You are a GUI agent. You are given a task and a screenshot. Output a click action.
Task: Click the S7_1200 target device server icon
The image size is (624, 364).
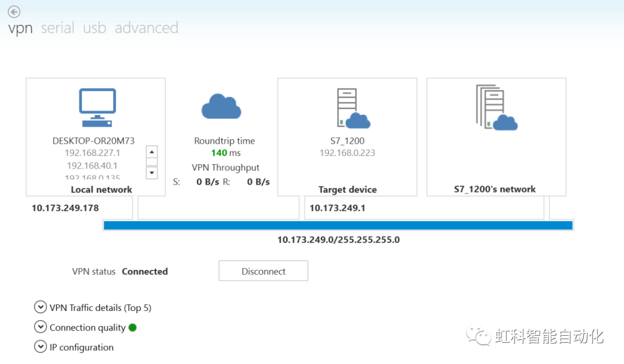(354, 108)
